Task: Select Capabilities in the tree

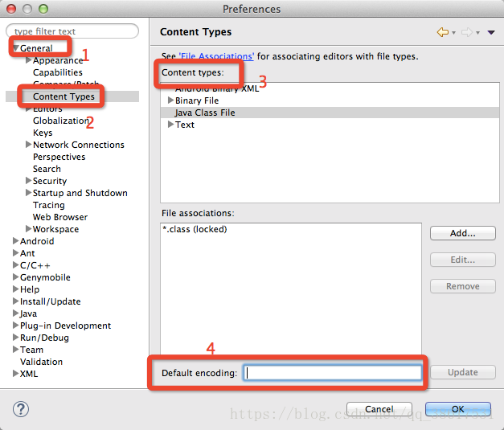Action: coord(58,72)
